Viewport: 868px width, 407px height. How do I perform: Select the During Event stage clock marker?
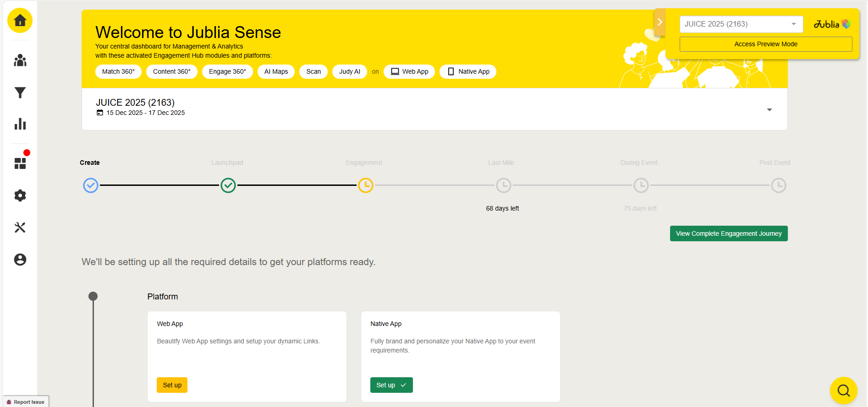641,185
